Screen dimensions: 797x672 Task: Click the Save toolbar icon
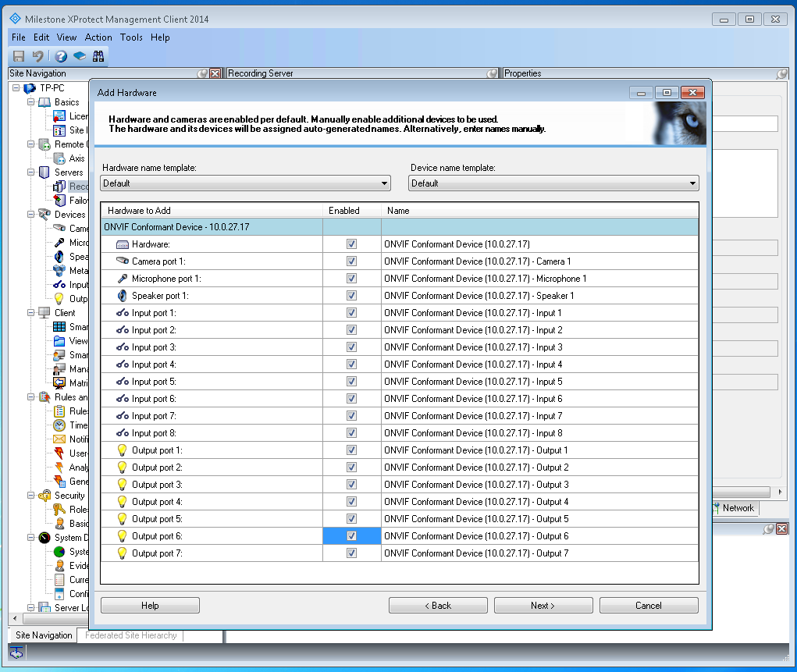[19, 56]
